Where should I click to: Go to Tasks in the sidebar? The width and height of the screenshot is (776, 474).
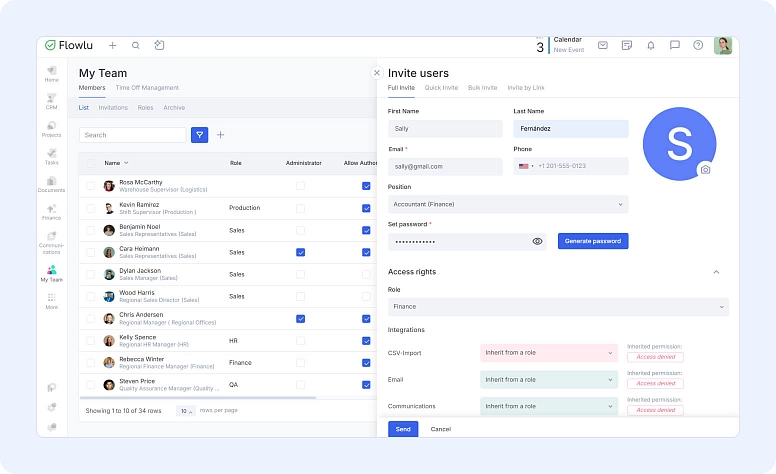(51, 156)
